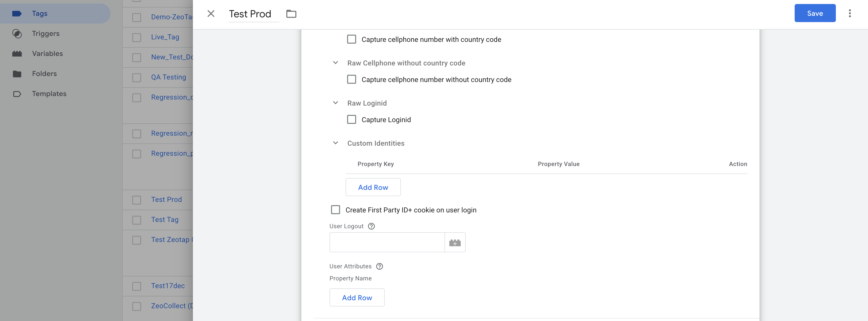The image size is (868, 321).
Task: Check the Capture Loginid option
Action: 351,119
